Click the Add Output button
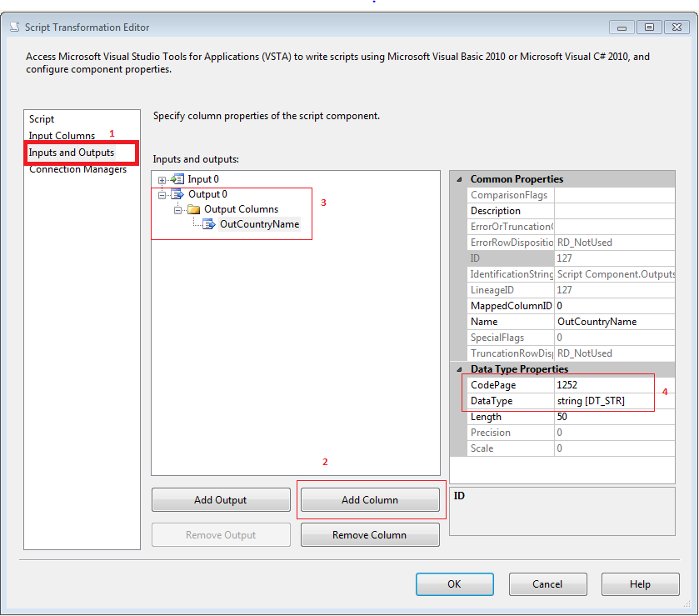Image resolution: width=699 pixels, height=616 pixels. (220, 499)
